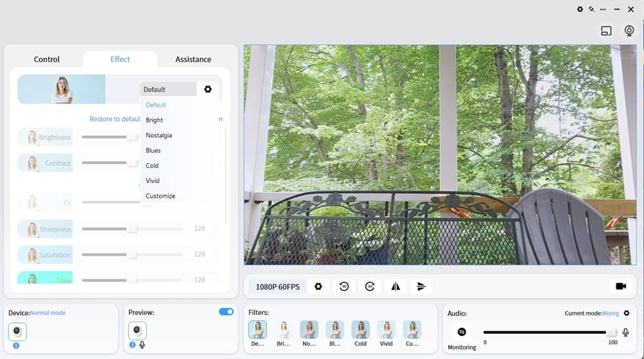Switch to the Assistance tab
Image resolution: width=644 pixels, height=359 pixels.
tap(193, 59)
